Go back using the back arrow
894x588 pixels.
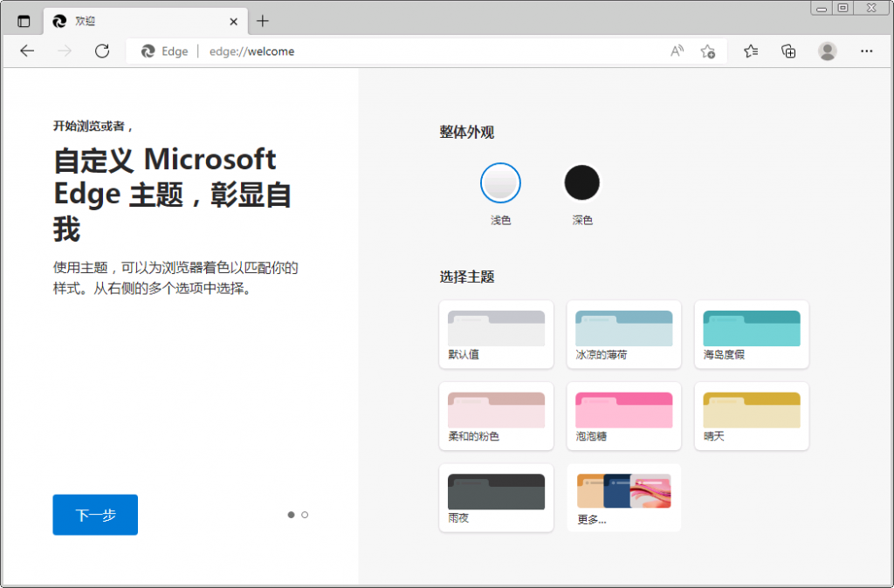tap(27, 51)
